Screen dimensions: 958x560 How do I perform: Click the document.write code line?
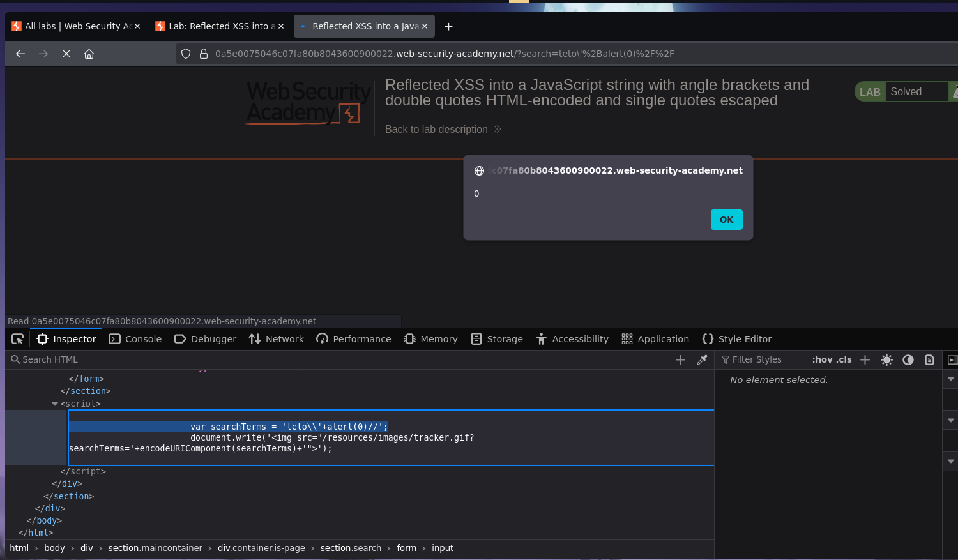[332, 437]
